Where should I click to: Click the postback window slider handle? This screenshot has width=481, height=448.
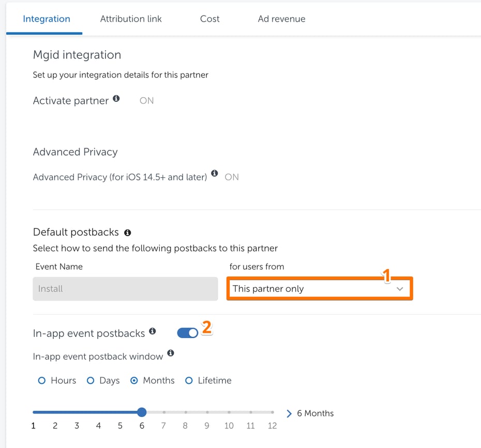click(x=142, y=412)
